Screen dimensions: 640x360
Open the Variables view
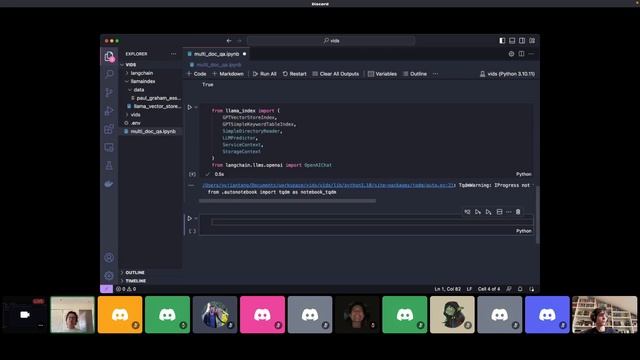(382, 74)
